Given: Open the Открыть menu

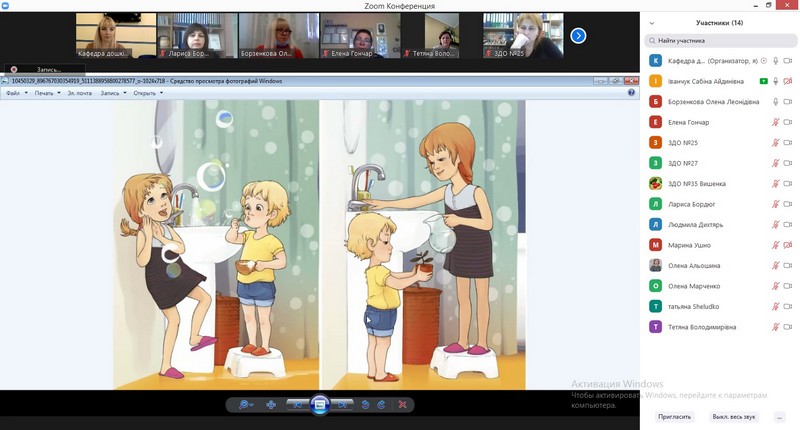Looking at the screenshot, I should click(x=144, y=93).
